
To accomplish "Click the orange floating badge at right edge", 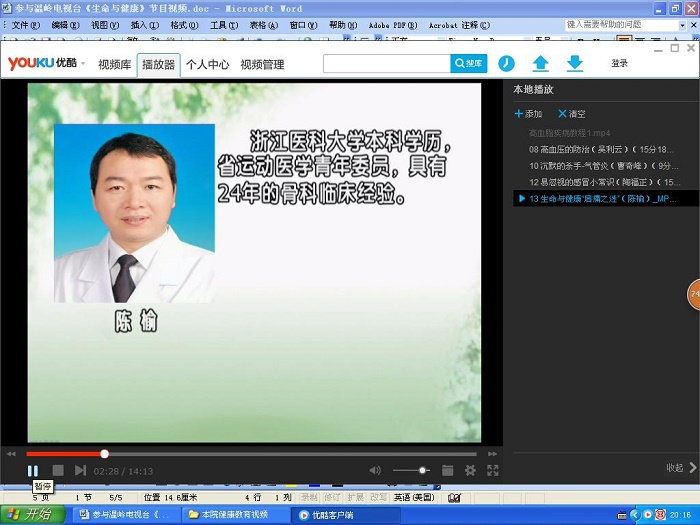I will tap(693, 294).
